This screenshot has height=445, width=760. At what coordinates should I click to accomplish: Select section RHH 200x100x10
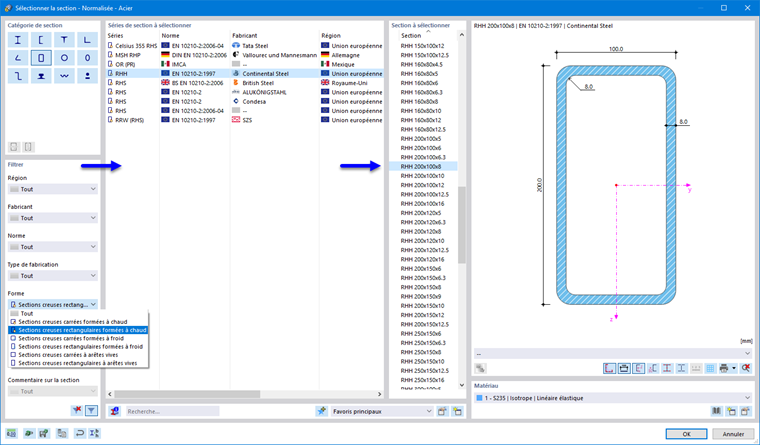423,176
